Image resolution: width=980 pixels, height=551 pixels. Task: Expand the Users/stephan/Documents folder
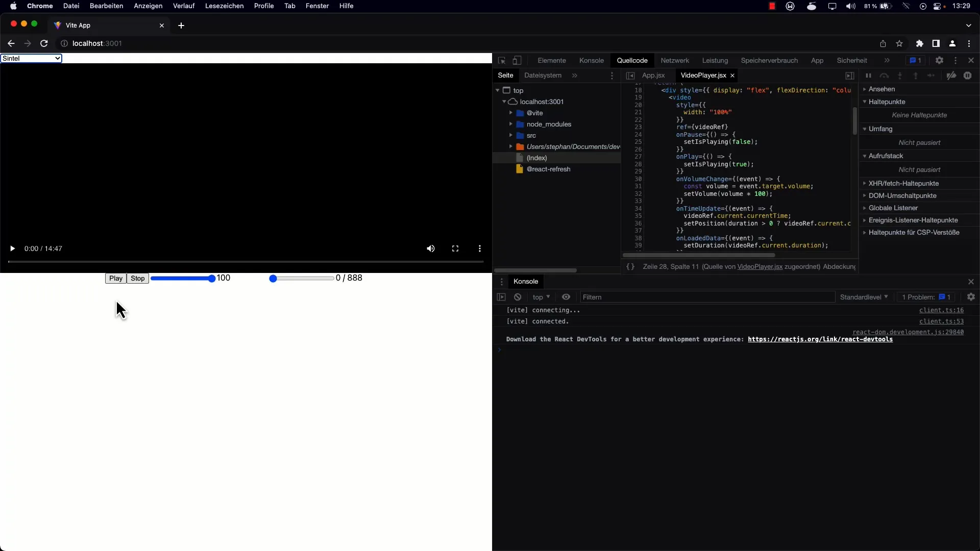pyautogui.click(x=511, y=146)
